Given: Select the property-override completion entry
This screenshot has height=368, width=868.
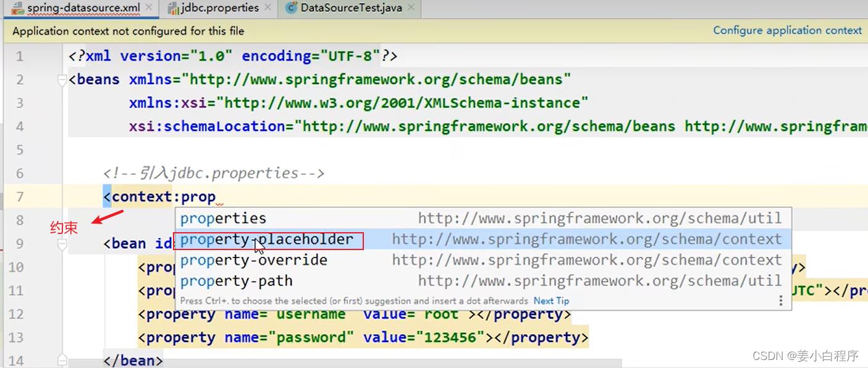Looking at the screenshot, I should [x=253, y=260].
